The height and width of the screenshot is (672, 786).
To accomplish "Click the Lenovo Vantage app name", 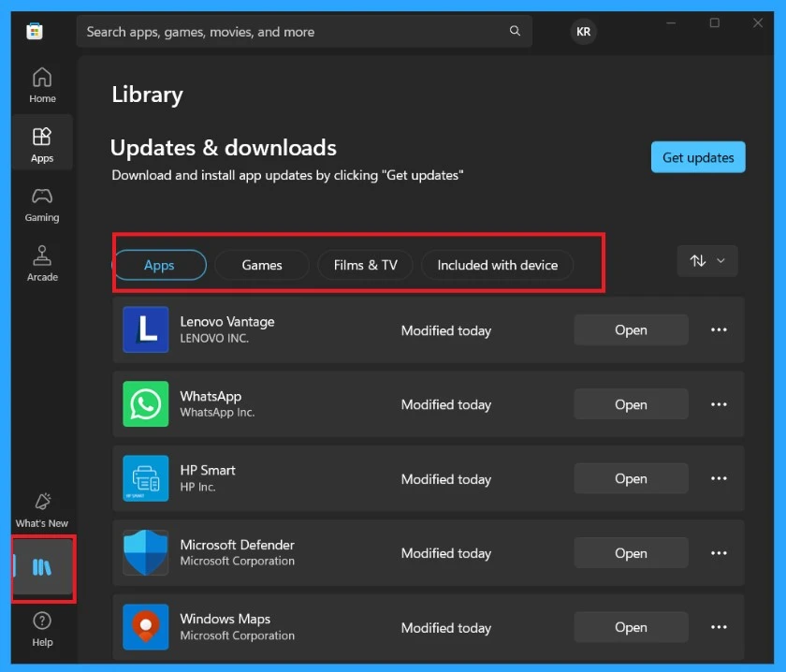I will coord(227,321).
